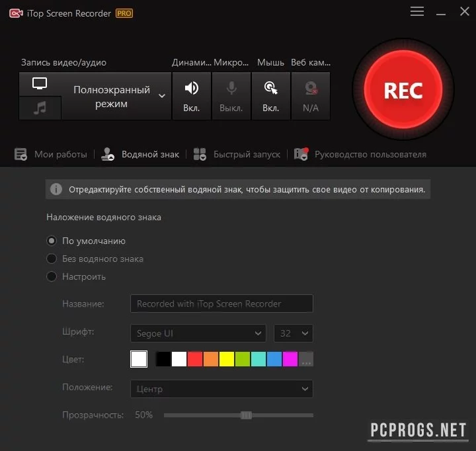Open the Положение Центр dropdown
Image resolution: width=476 pixels, height=451 pixels.
pyautogui.click(x=221, y=389)
